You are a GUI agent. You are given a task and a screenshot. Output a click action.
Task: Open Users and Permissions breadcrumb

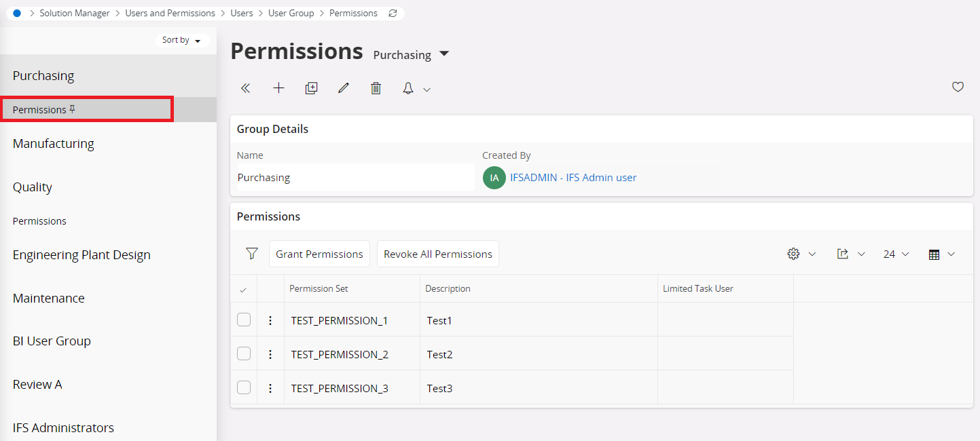(x=170, y=13)
